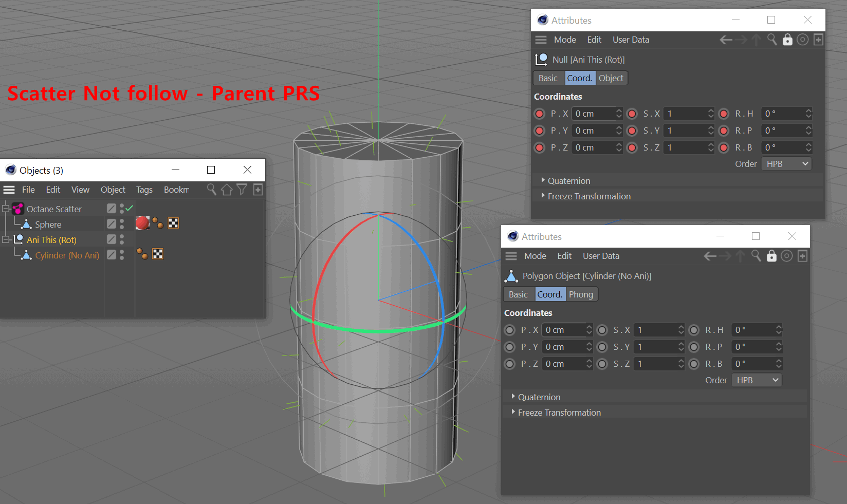The height and width of the screenshot is (504, 847).
Task: Toggle P.X keyframe circle in Null coordinates
Action: [x=539, y=114]
